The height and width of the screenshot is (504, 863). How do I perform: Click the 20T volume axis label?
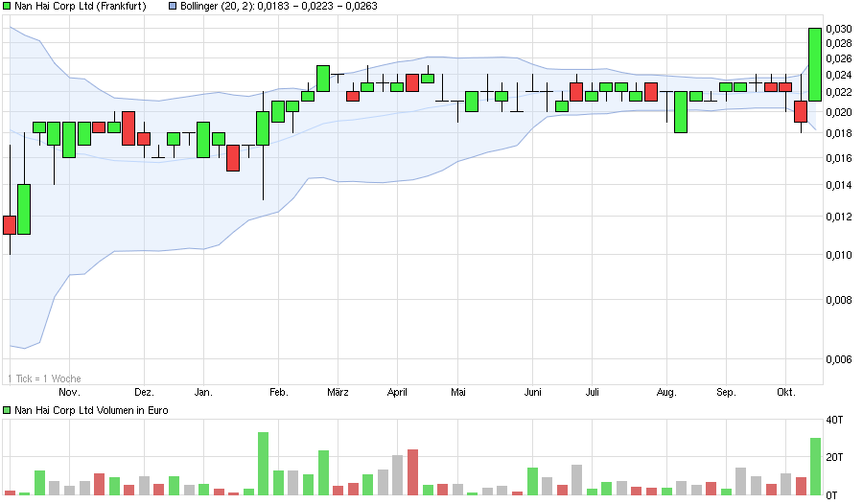tap(834, 457)
